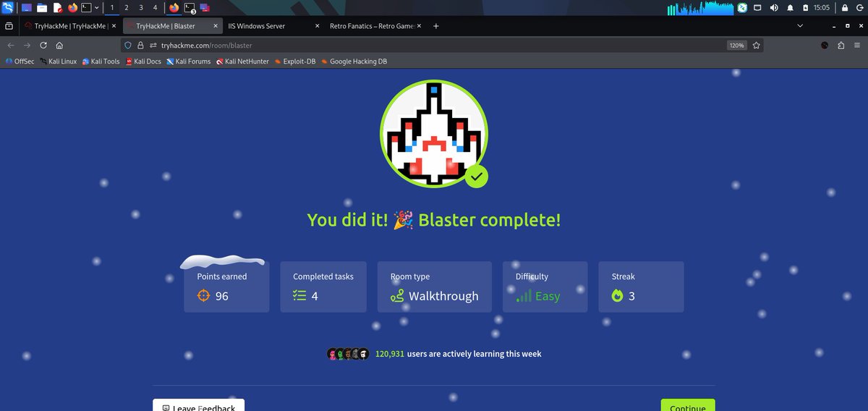
Task: Bookmark this page with the star
Action: pos(757,45)
